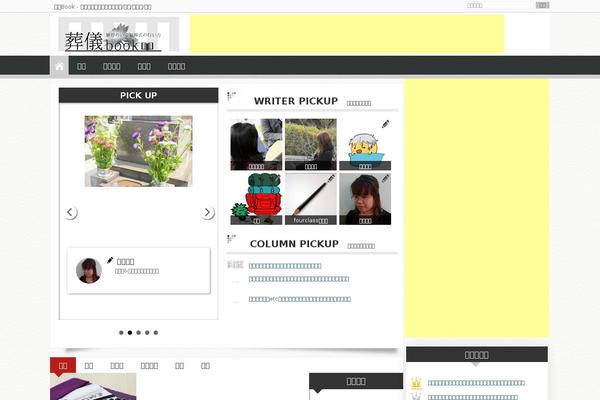Screen dimensions: 600x400
Task: Advance the PICK UP carousel with right arrow
Action: [207, 212]
